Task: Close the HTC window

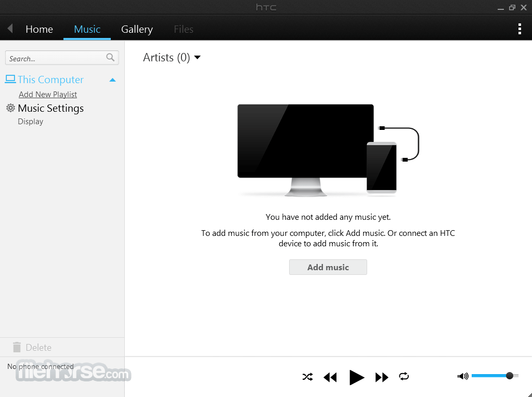Action: coord(524,7)
